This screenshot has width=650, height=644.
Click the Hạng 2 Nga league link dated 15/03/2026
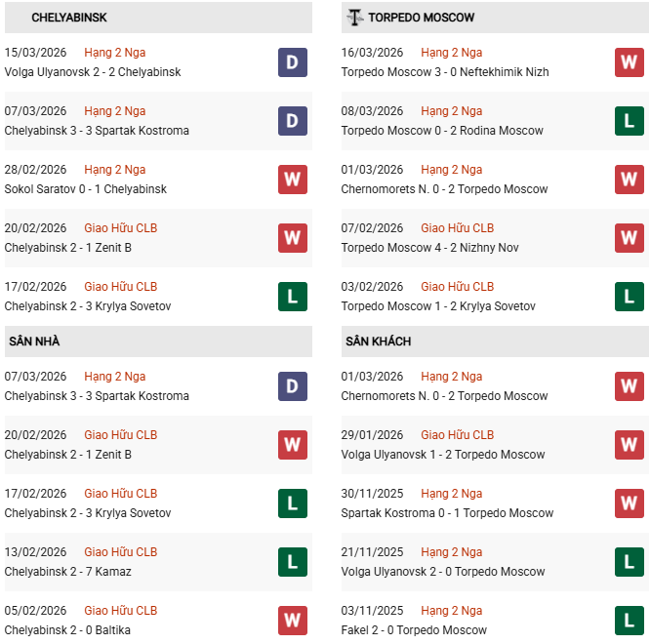coord(114,53)
